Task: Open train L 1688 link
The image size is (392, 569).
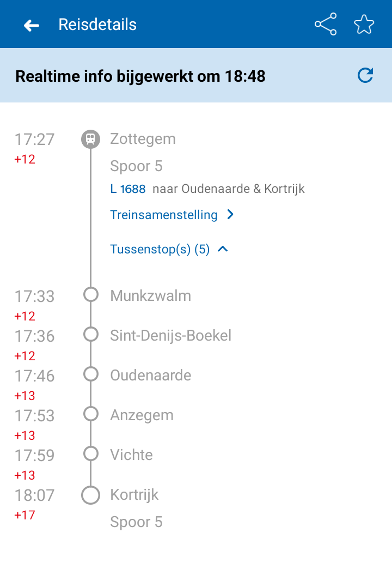Action: tap(128, 189)
